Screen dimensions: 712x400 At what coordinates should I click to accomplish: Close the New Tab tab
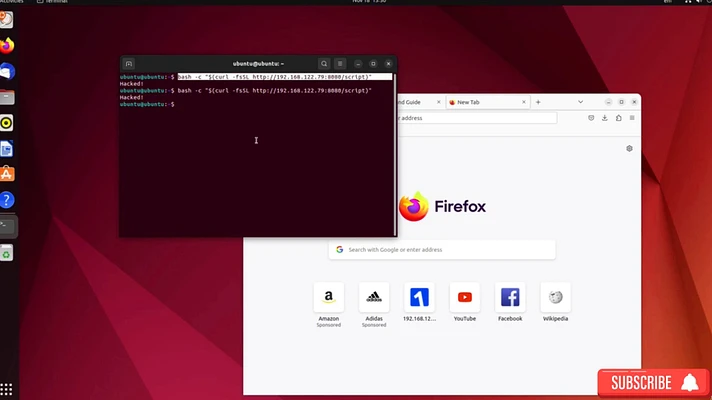524,102
